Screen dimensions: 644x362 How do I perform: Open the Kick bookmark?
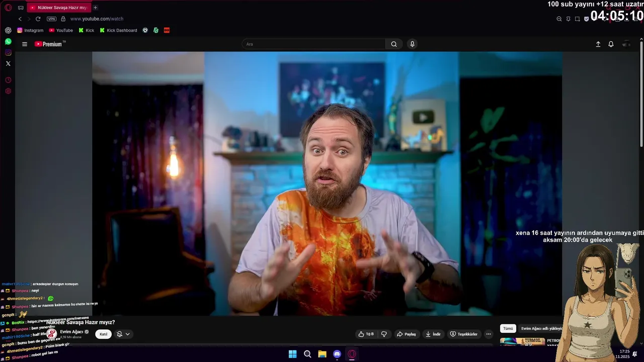tap(87, 30)
